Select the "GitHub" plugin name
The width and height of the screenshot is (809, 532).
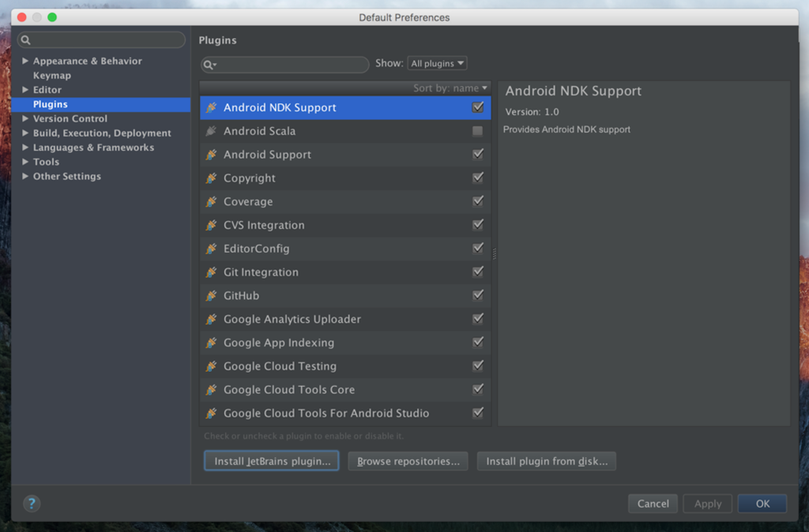[241, 296]
